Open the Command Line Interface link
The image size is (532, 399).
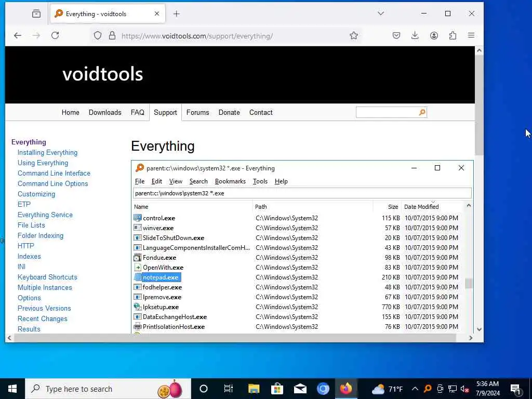coord(54,173)
